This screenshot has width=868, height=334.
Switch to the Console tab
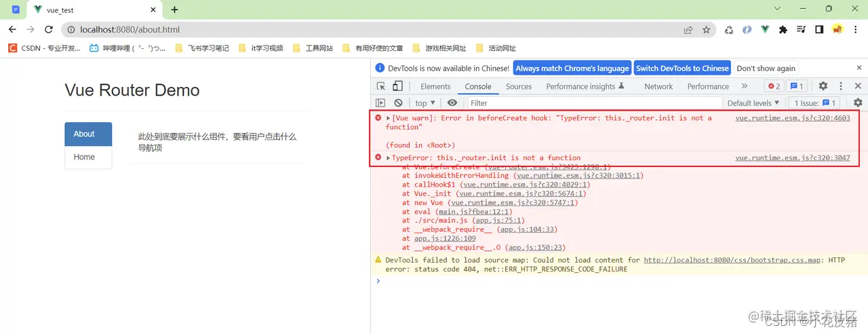coord(478,86)
